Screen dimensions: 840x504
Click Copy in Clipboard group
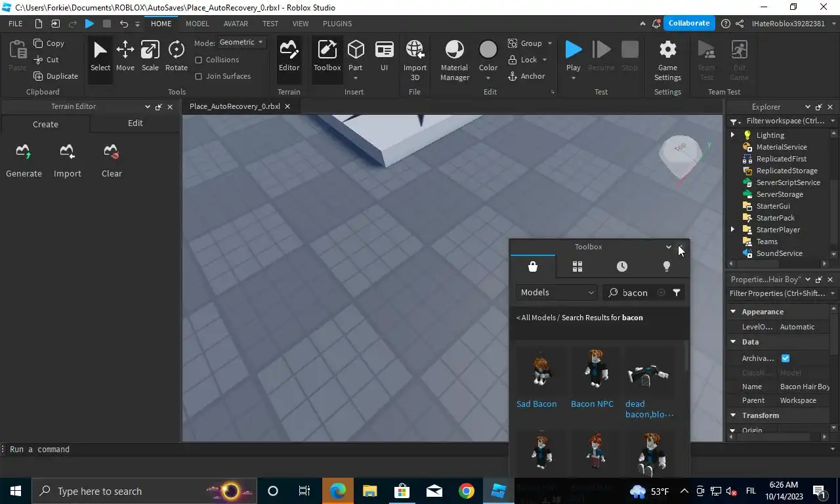point(49,43)
